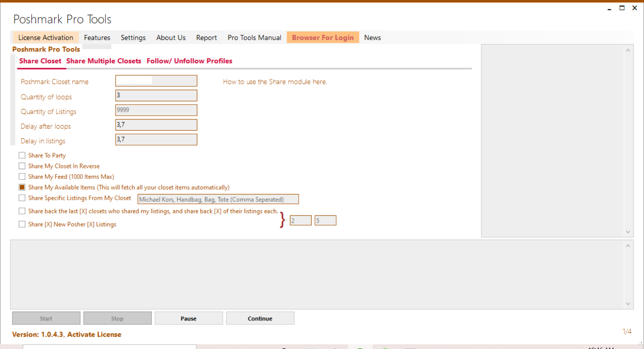This screenshot has height=349, width=644.
Task: Enable Share back the last closets checkbox
Action: click(22, 211)
